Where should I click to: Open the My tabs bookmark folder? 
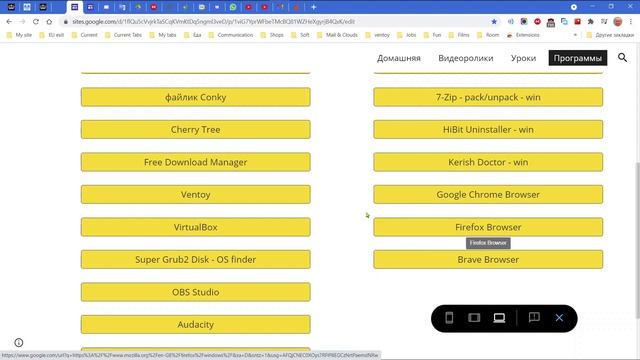163,35
